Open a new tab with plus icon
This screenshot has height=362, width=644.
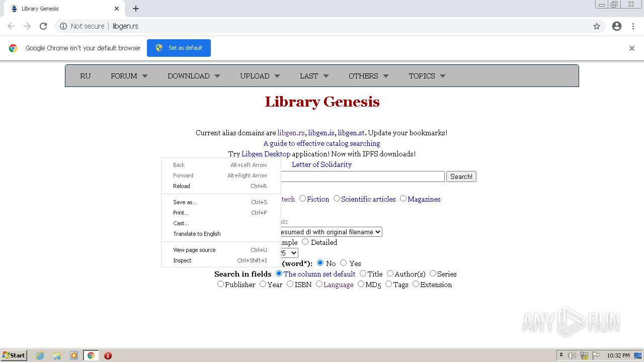[x=136, y=9]
